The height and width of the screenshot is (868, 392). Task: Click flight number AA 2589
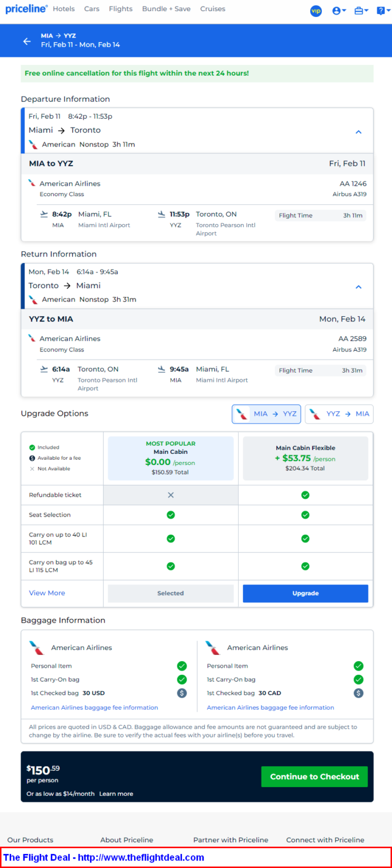(x=352, y=339)
